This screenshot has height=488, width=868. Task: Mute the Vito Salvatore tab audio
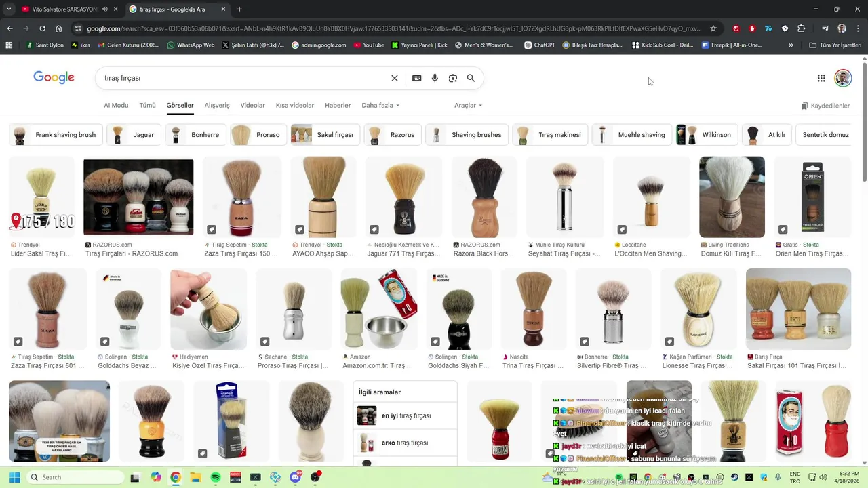coord(104,9)
